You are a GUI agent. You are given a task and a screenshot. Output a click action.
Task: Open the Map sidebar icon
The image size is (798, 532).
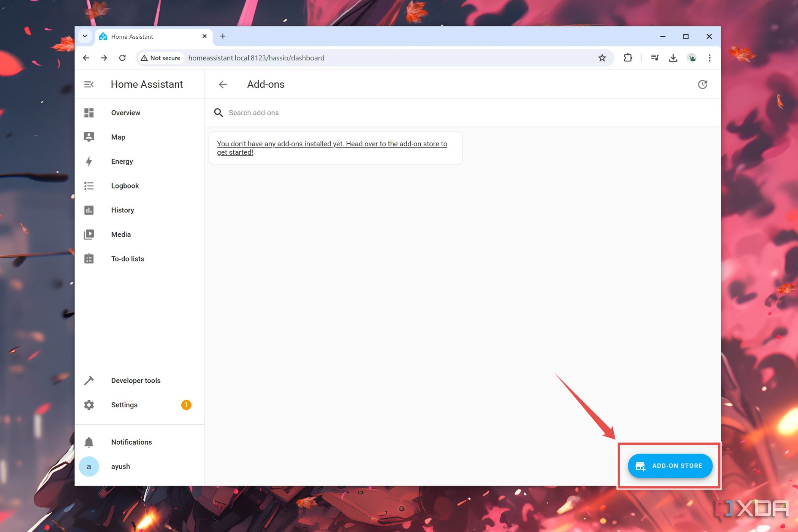pos(89,137)
